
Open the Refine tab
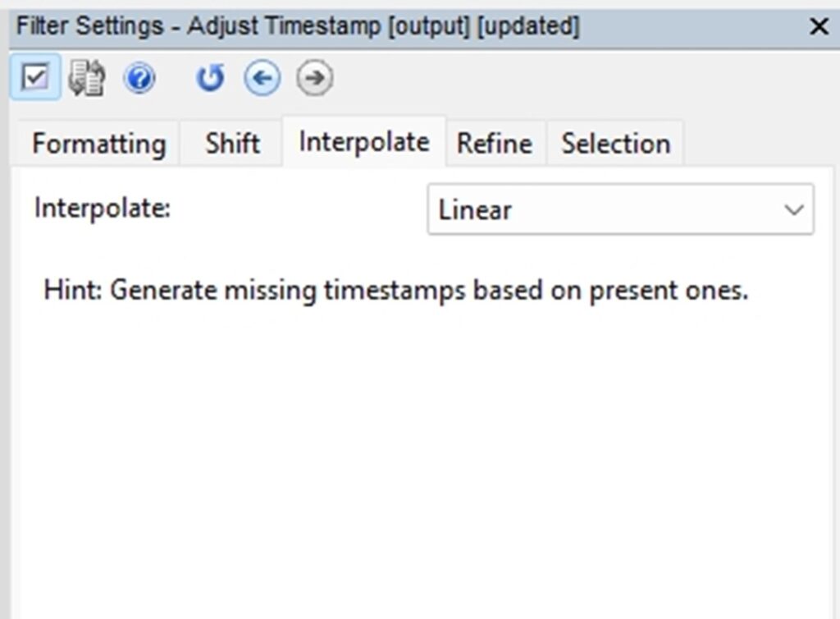point(495,144)
